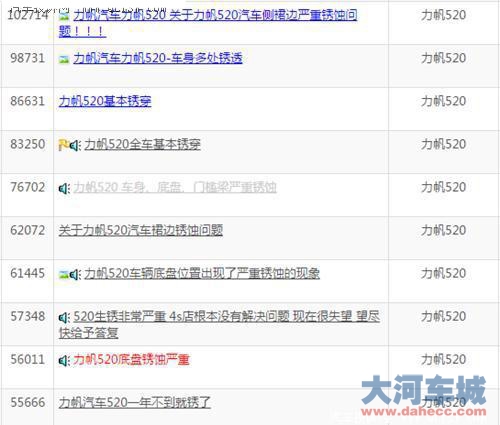This screenshot has width=500, height=425.
Task: Open the faded link in row 76702
Action: tap(175, 187)
